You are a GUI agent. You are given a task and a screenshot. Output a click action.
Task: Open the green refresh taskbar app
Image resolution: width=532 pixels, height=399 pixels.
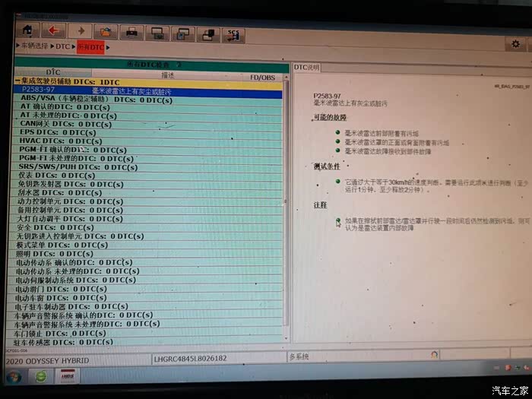click(41, 377)
